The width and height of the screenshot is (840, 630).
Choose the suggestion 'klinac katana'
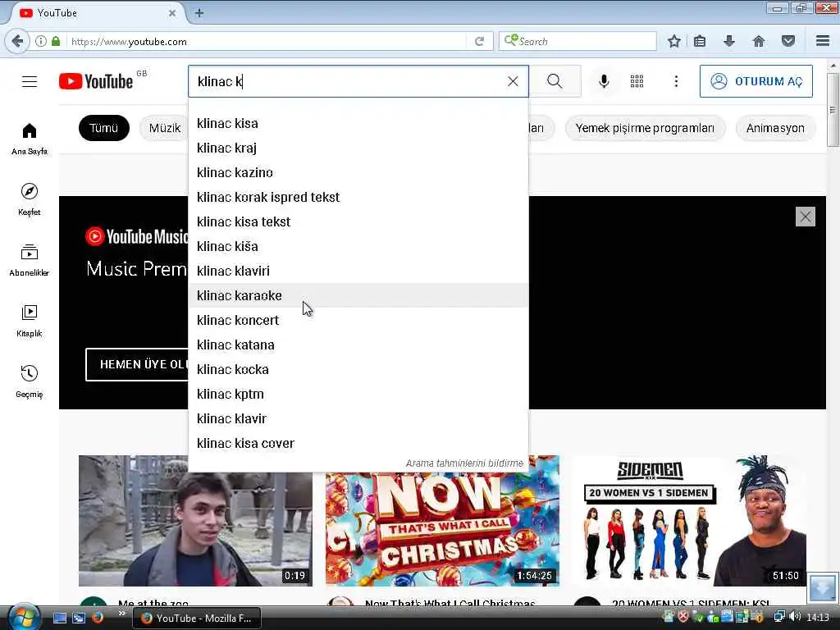point(358,345)
